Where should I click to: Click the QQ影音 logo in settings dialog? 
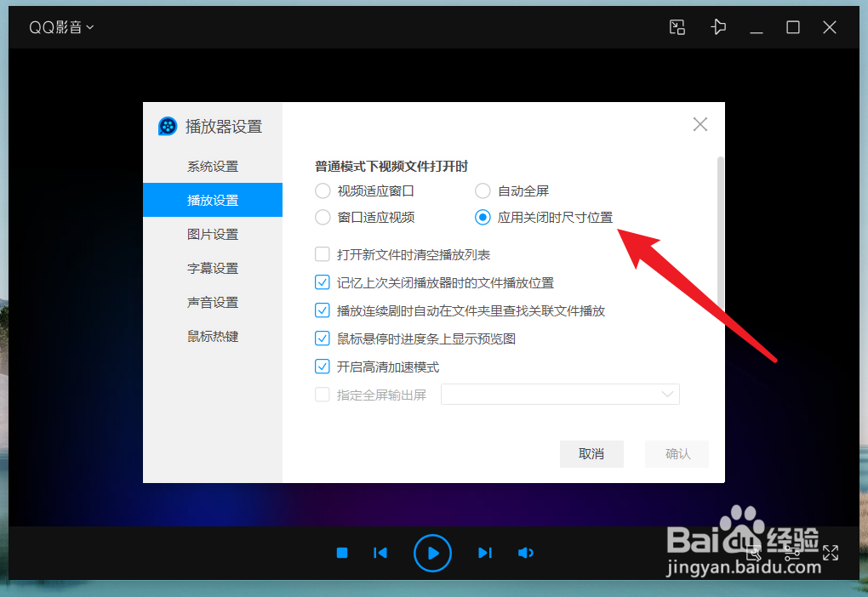coord(167,126)
